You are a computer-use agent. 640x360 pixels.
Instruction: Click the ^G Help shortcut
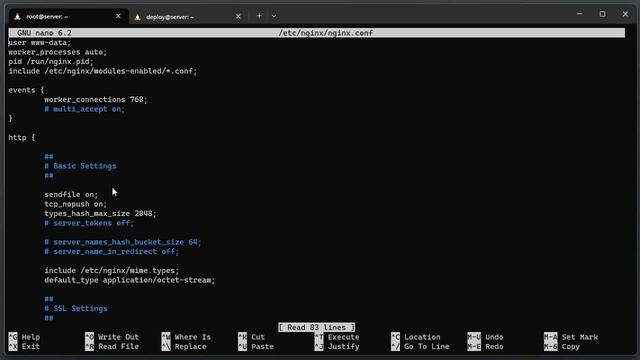click(x=24, y=337)
